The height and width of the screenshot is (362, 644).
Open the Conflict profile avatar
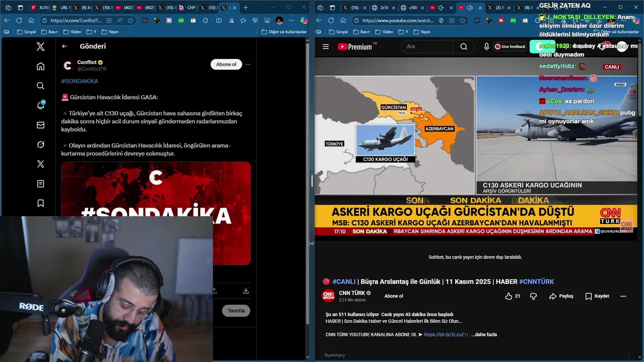click(x=68, y=65)
